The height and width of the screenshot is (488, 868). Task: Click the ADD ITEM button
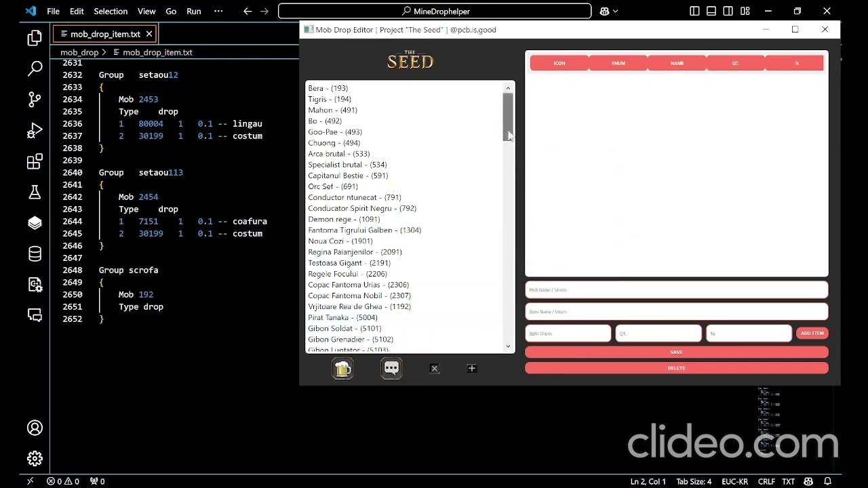(x=812, y=333)
